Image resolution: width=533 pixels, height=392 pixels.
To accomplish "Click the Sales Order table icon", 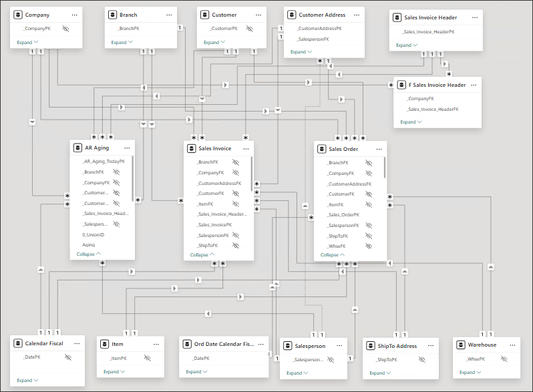I will pyautogui.click(x=322, y=148).
